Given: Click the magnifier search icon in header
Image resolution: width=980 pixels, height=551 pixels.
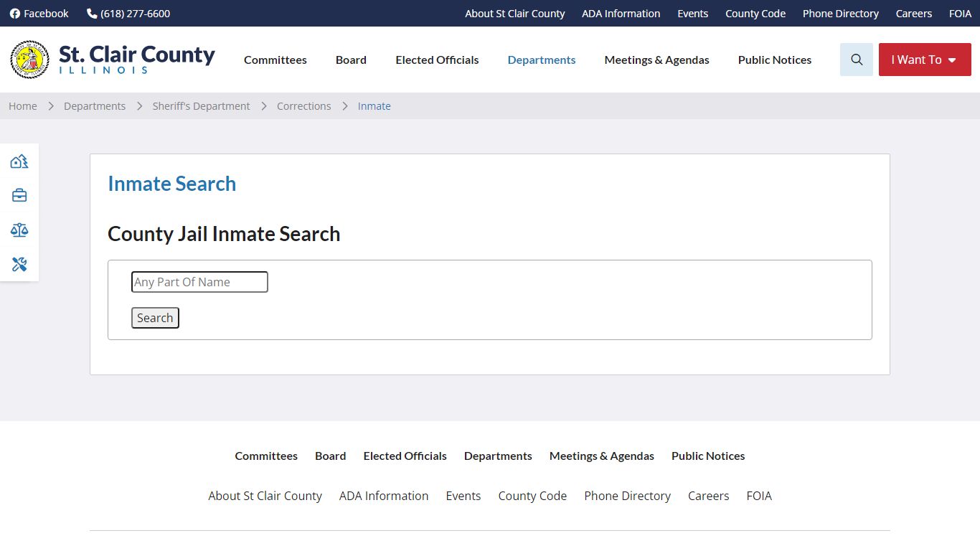Looking at the screenshot, I should click(857, 60).
